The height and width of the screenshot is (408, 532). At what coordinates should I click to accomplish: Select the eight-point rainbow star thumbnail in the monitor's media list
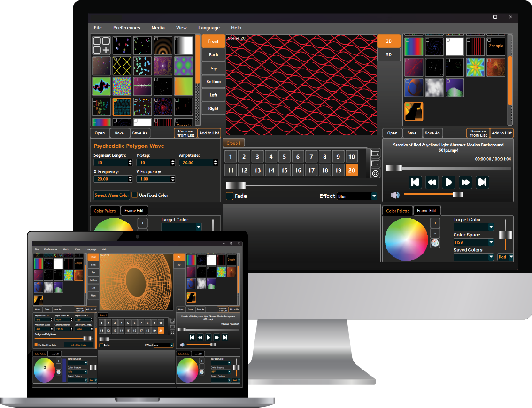tap(475, 67)
